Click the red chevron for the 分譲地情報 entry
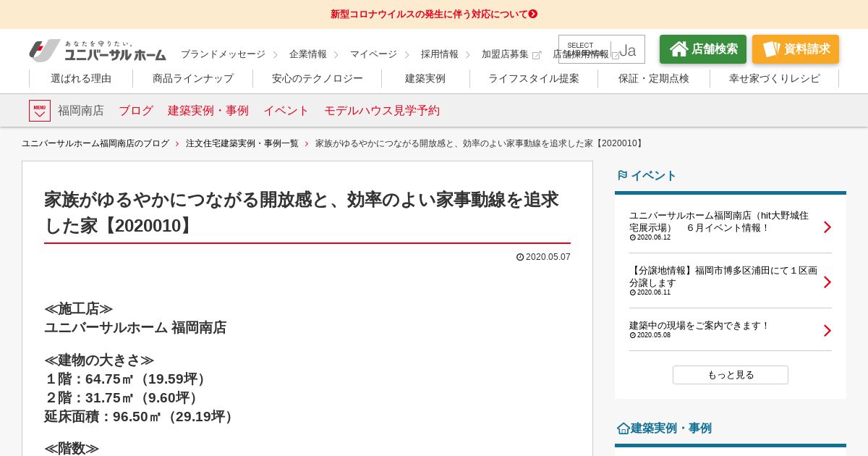Image resolution: width=868 pixels, height=456 pixels. point(827,282)
